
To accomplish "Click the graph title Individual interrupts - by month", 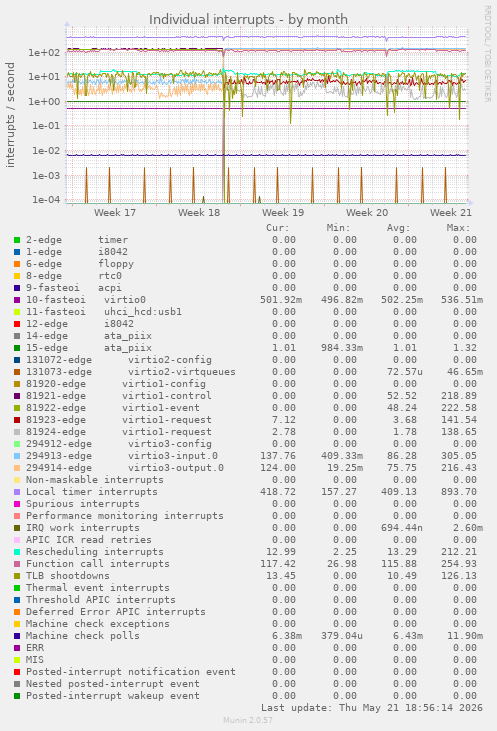I will (248, 20).
